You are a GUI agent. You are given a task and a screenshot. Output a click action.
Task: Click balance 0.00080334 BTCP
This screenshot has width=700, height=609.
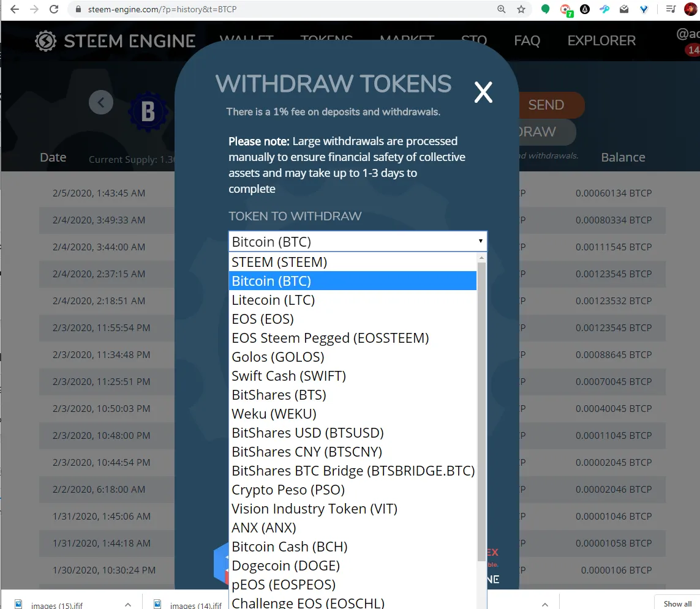[x=614, y=220]
